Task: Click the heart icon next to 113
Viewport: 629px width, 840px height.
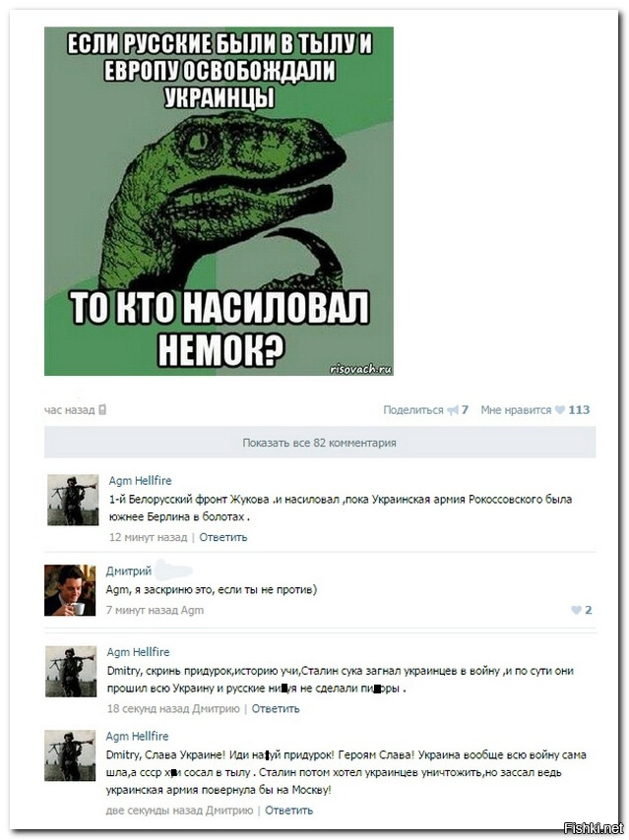Action: [560, 410]
